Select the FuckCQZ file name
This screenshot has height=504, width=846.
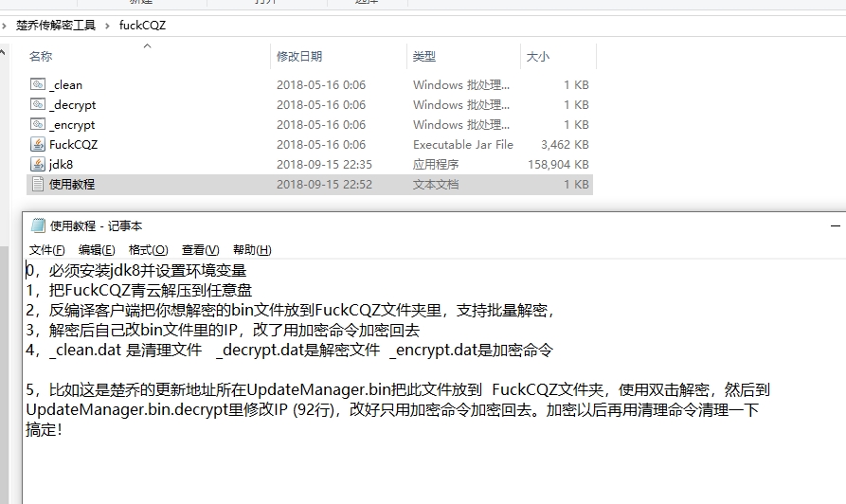(73, 145)
